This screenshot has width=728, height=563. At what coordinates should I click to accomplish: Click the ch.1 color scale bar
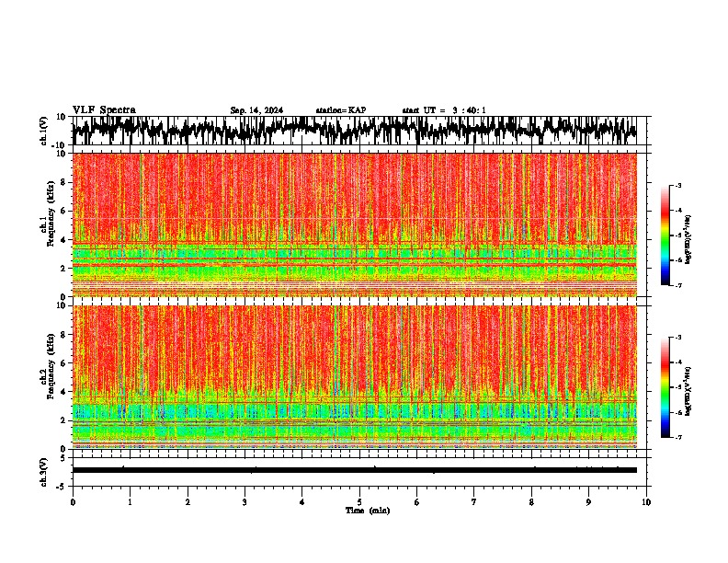(x=665, y=236)
